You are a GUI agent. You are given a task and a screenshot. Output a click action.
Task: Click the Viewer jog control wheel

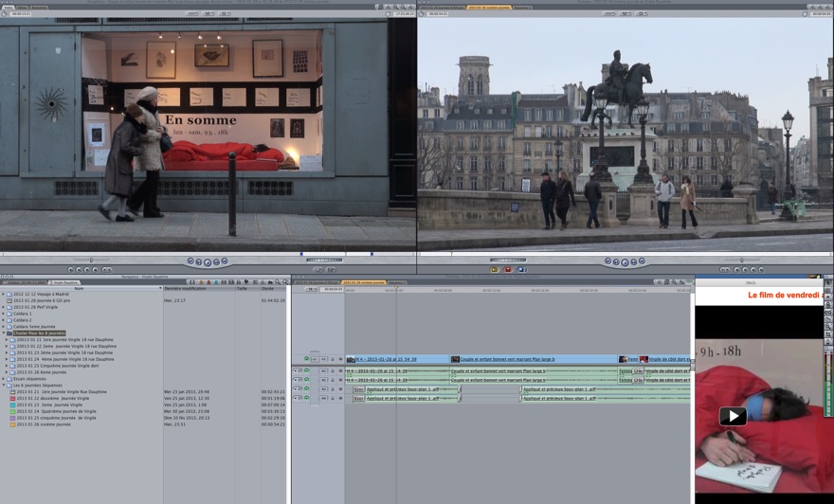point(324,260)
